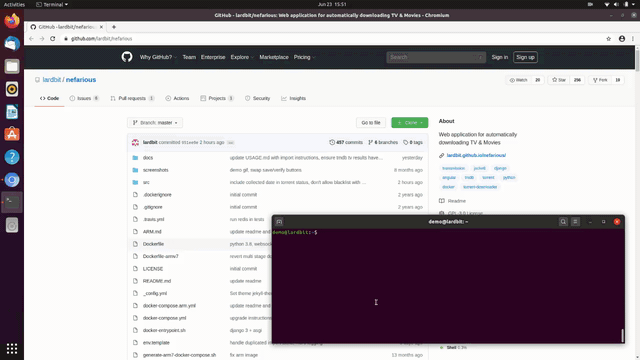Open a new Chromium tab

click(x=114, y=27)
